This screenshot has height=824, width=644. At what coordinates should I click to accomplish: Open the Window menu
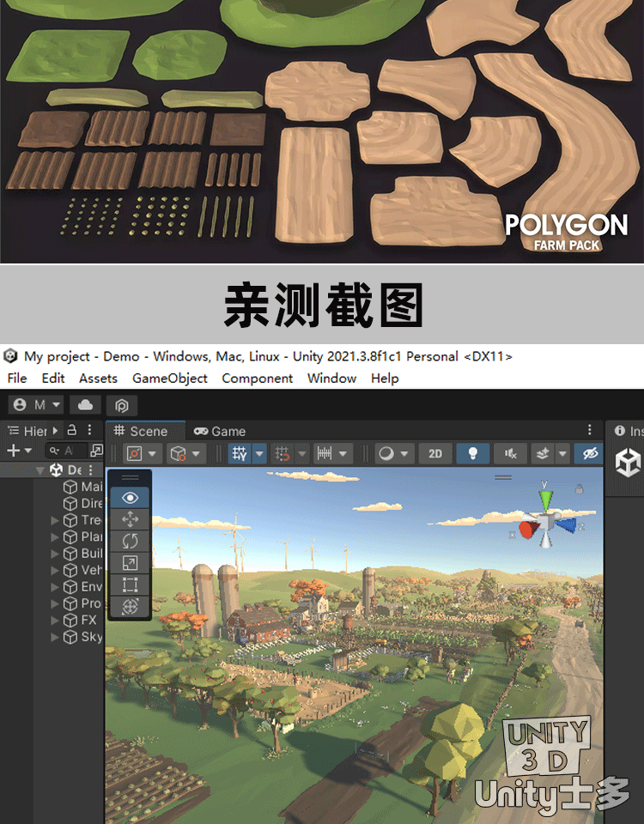point(331,379)
